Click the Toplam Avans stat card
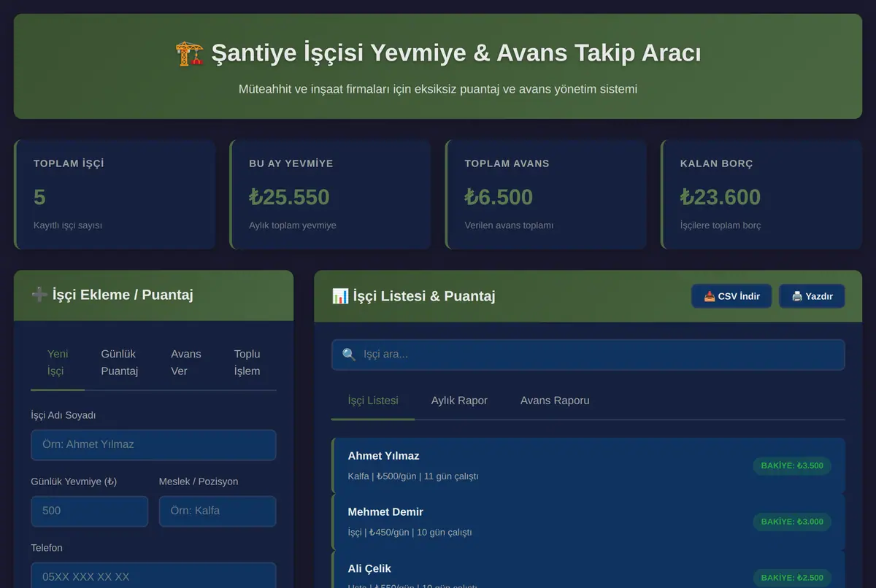Image resolution: width=876 pixels, height=588 pixels. point(546,195)
